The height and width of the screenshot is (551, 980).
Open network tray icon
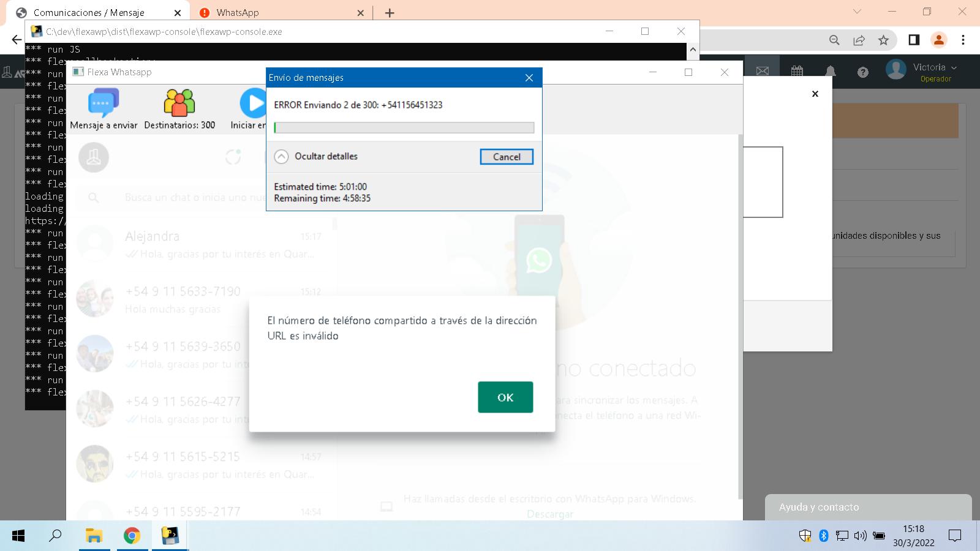pyautogui.click(x=842, y=536)
